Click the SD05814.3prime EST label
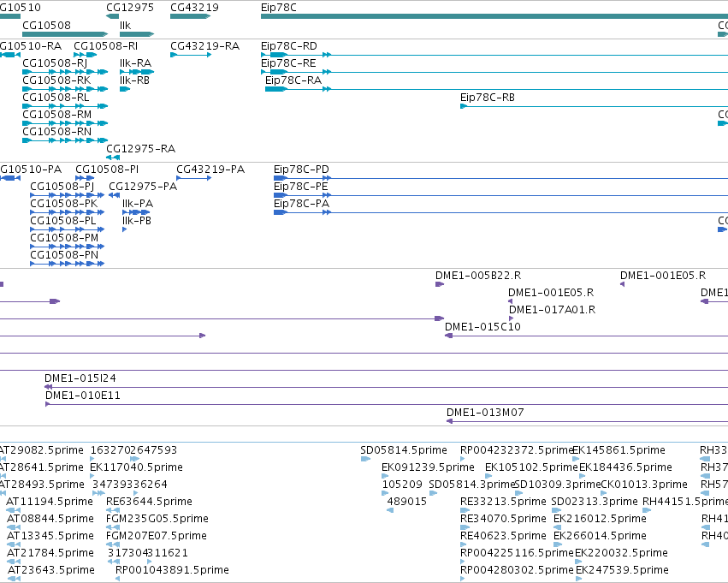The height and width of the screenshot is (583, 728). 472,485
